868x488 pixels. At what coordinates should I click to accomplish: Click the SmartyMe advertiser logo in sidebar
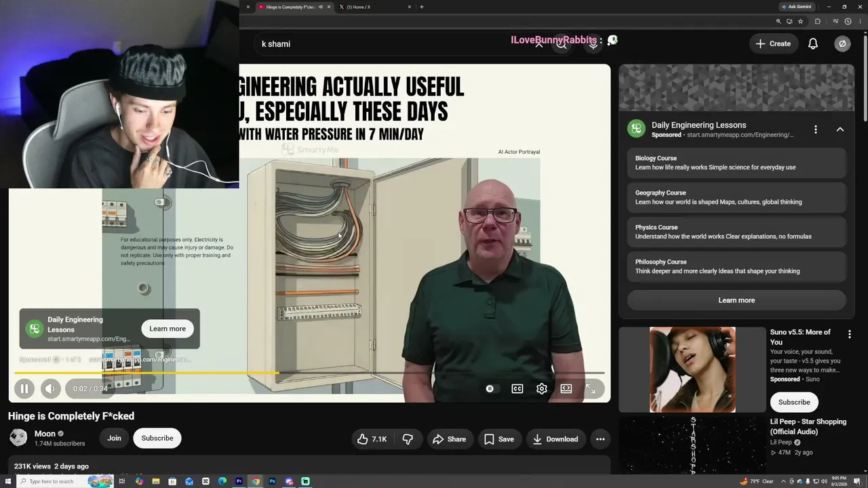click(636, 129)
